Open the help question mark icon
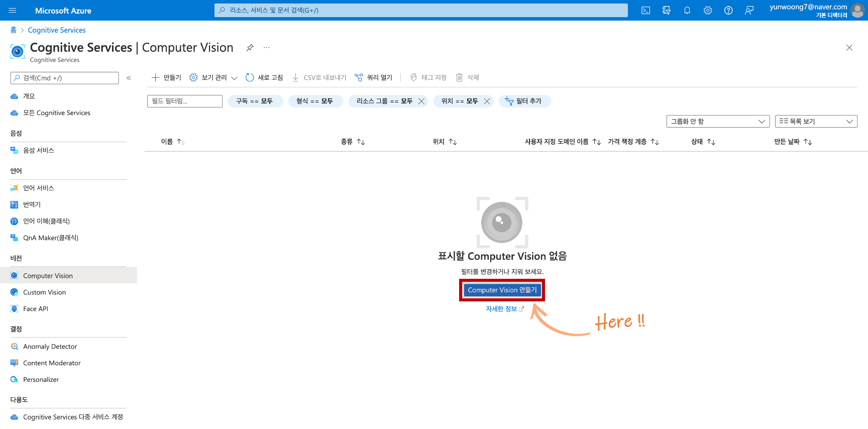Image resolution: width=868 pixels, height=429 pixels. (x=728, y=10)
